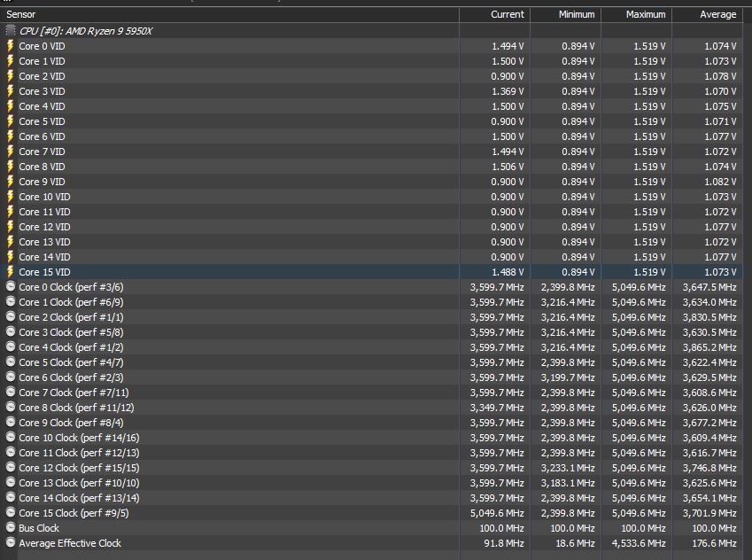Click the lightning bolt icon for Core 8 VID
This screenshot has height=560, width=752.
click(10, 167)
